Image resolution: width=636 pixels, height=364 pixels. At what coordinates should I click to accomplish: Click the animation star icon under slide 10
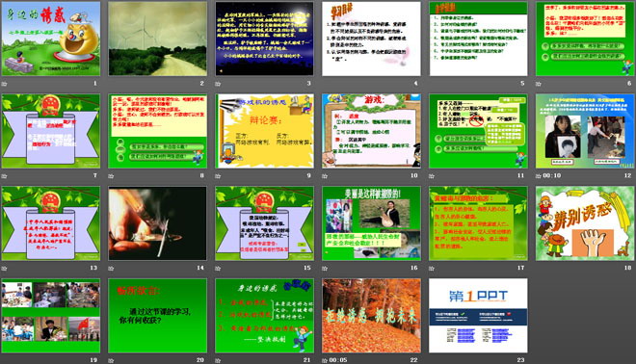[x=325, y=176]
